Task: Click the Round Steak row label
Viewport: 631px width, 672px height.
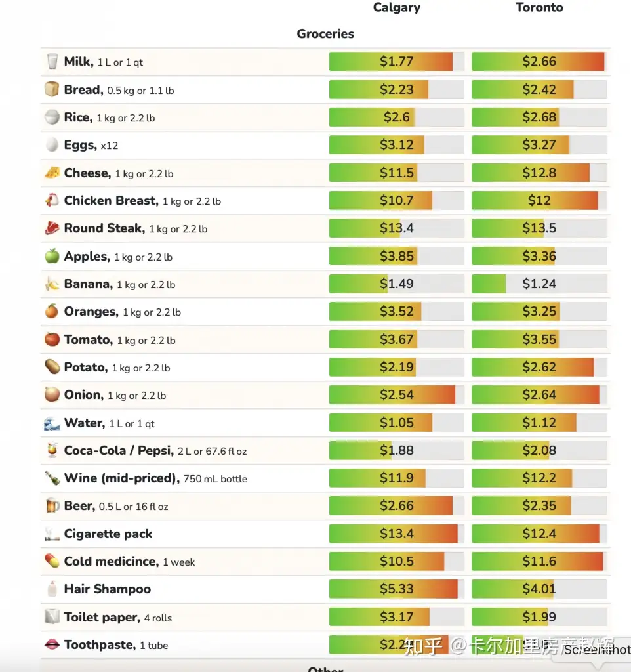Action: 104,228
